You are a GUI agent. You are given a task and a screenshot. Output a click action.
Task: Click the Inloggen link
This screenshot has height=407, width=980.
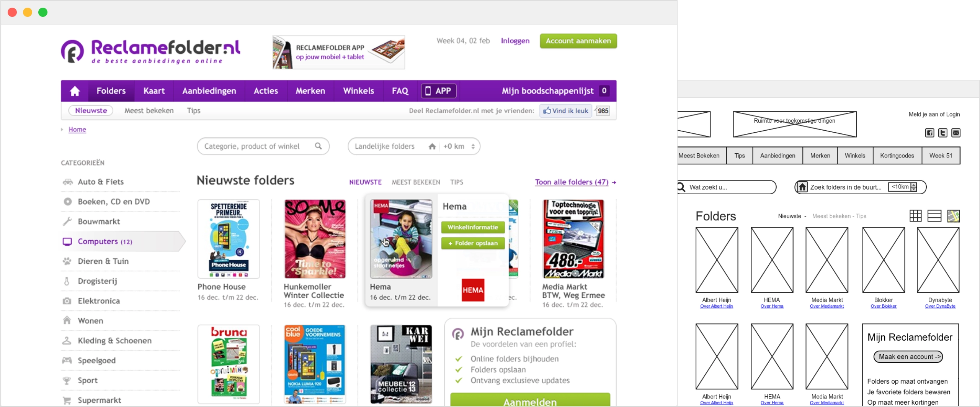(x=515, y=41)
